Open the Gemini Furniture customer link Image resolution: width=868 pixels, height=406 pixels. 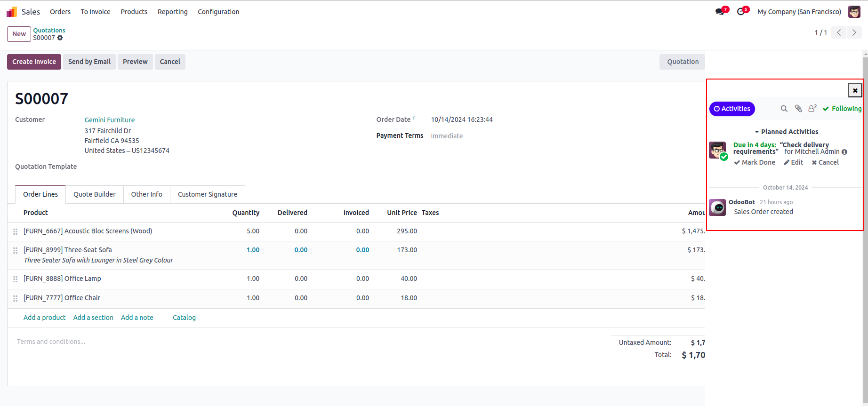click(110, 120)
